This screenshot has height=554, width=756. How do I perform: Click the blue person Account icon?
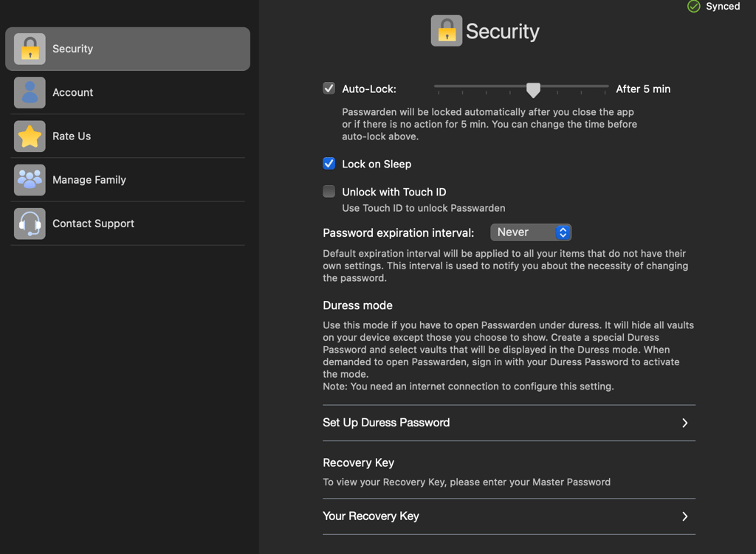(30, 92)
